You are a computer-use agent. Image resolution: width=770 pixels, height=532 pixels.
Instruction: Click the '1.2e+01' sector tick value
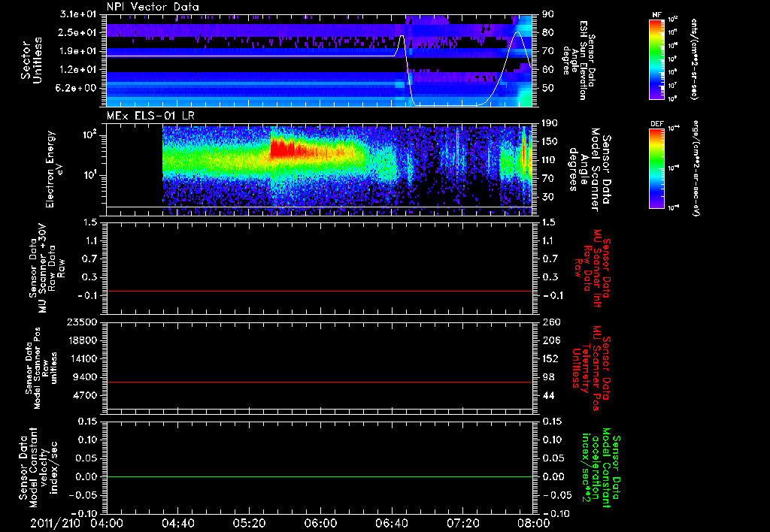[x=78, y=69]
